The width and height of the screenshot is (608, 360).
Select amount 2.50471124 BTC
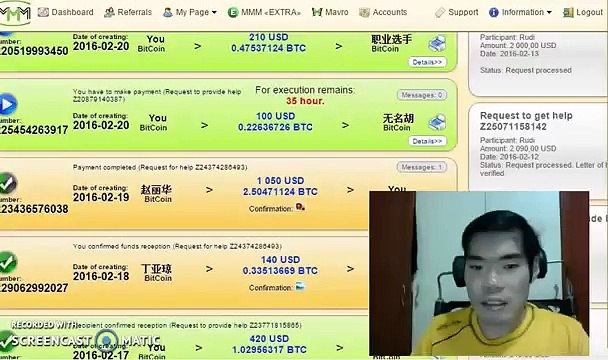[280, 192]
